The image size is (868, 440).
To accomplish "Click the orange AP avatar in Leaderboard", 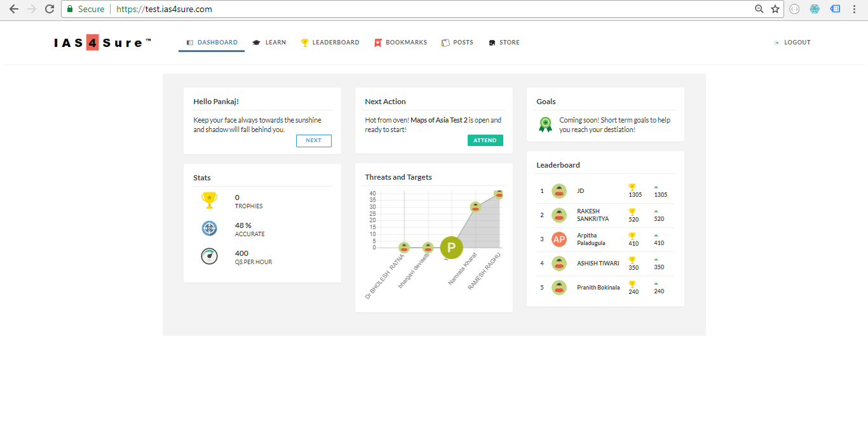I will pyautogui.click(x=559, y=239).
